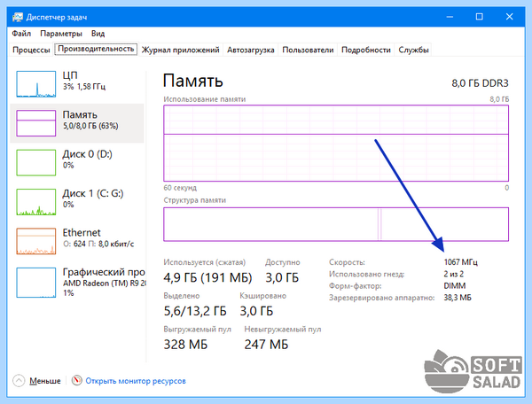Image resolution: width=532 pixels, height=404 pixels.
Task: Minimize the Диспетчер задач window
Action: tap(450, 17)
